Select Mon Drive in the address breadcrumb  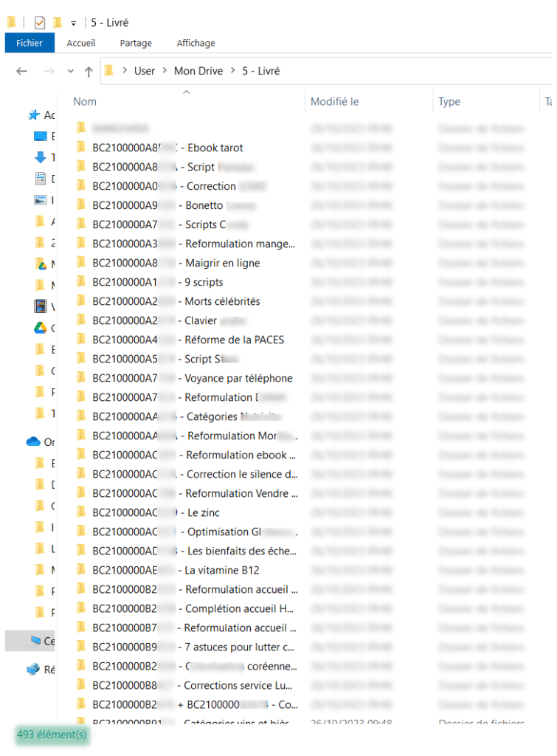tap(198, 71)
